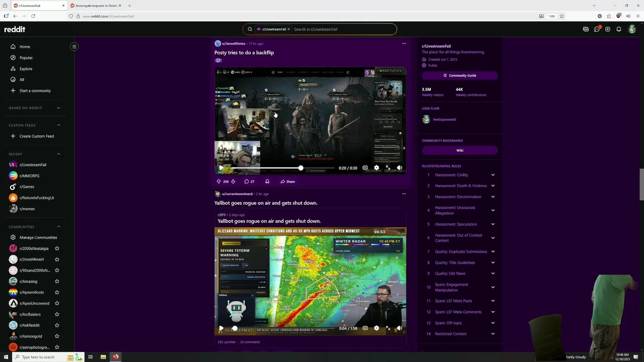Click the search field in r/LivestreamFail
The height and width of the screenshot is (362, 644).
(344, 29)
